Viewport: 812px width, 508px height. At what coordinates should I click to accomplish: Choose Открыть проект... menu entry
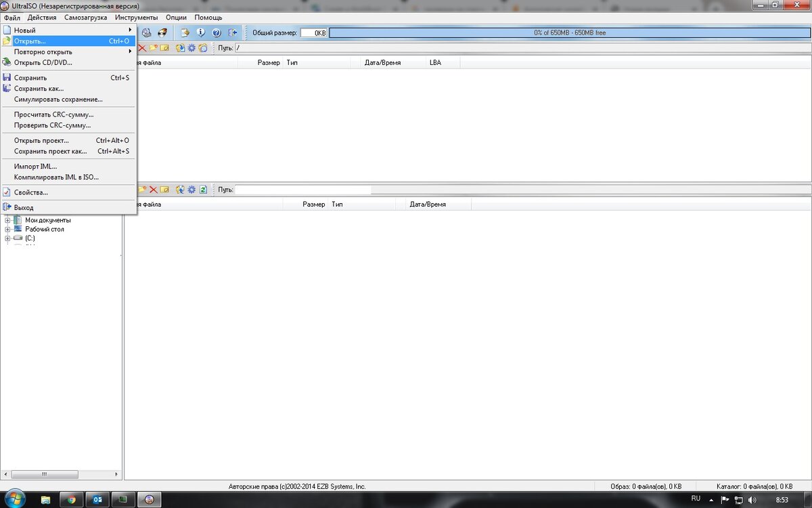pyautogui.click(x=68, y=140)
